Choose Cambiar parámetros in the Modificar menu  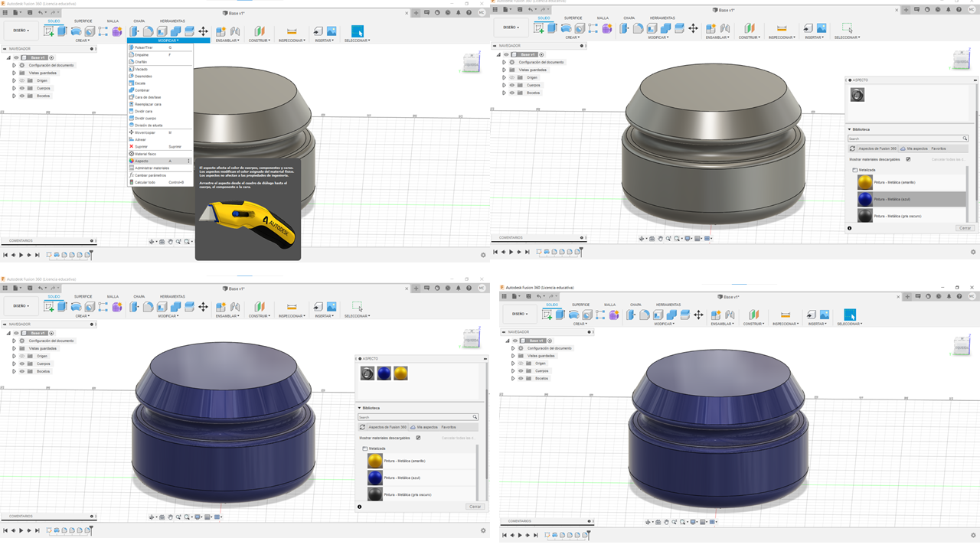(159, 175)
